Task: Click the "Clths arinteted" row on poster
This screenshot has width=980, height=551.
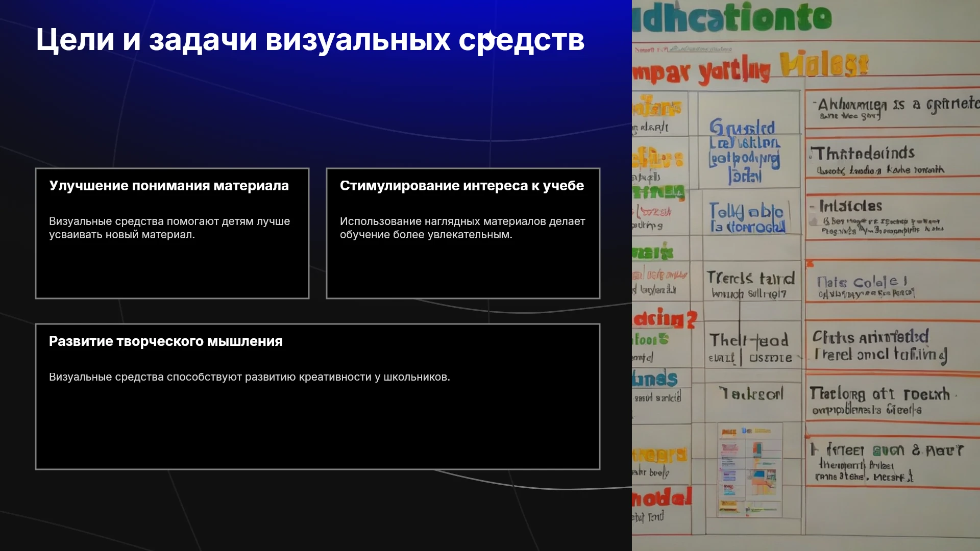Action: [880, 345]
